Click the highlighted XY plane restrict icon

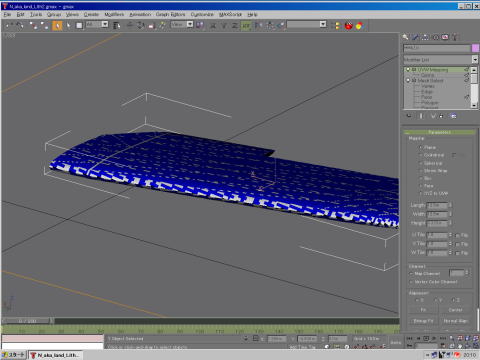(x=246, y=25)
